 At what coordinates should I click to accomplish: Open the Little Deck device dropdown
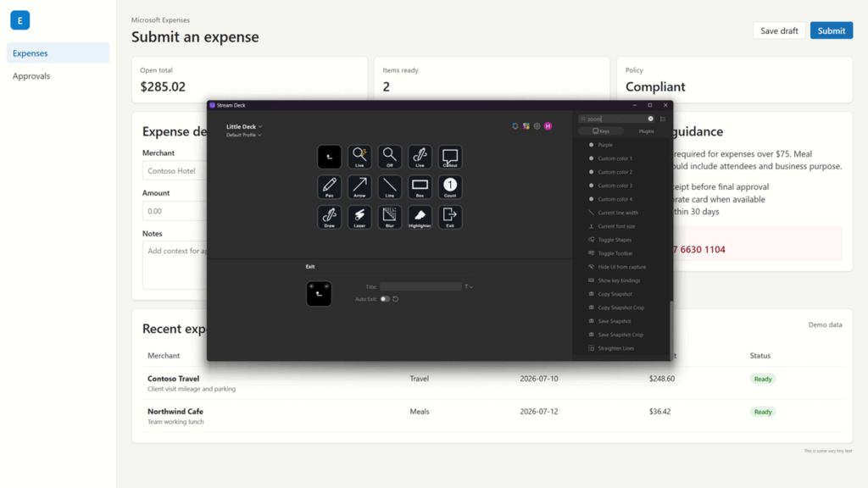point(244,127)
